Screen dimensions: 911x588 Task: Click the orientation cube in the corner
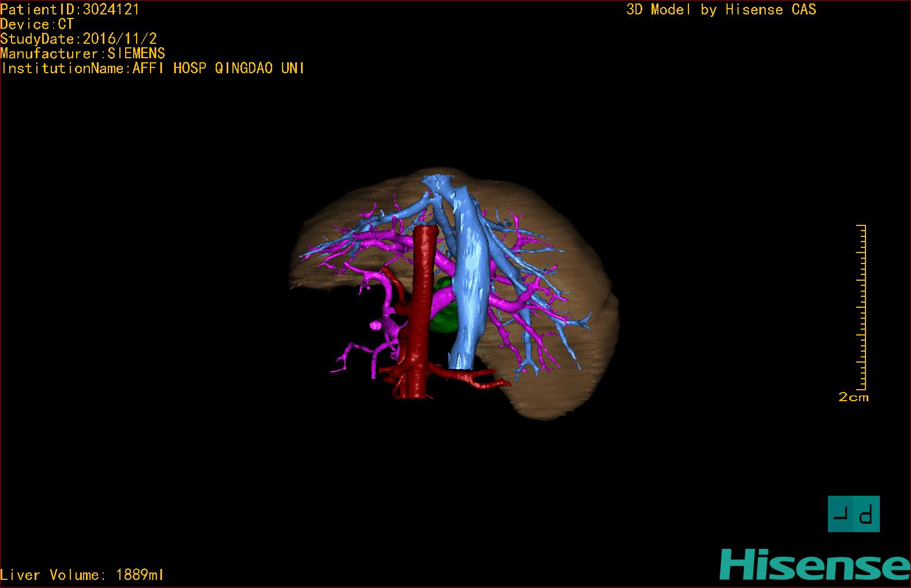coord(853,514)
